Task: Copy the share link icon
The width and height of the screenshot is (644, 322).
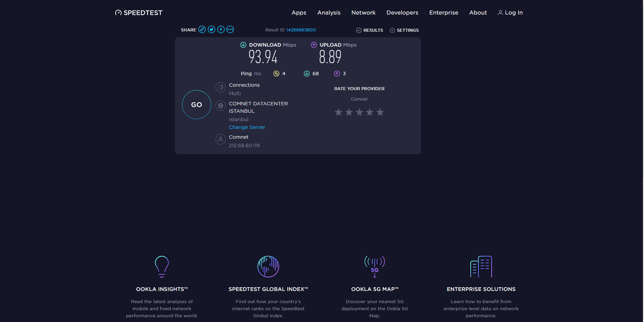Action: (202, 29)
